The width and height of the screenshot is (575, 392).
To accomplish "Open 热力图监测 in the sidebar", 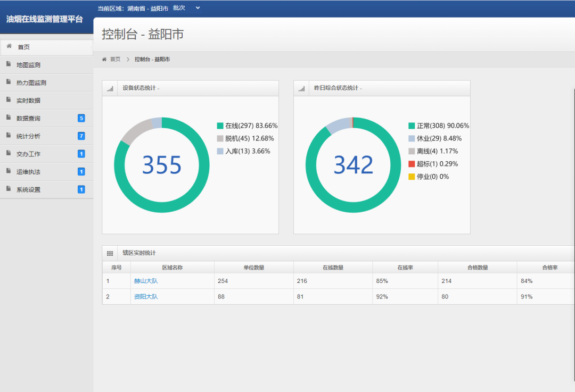I will point(46,83).
